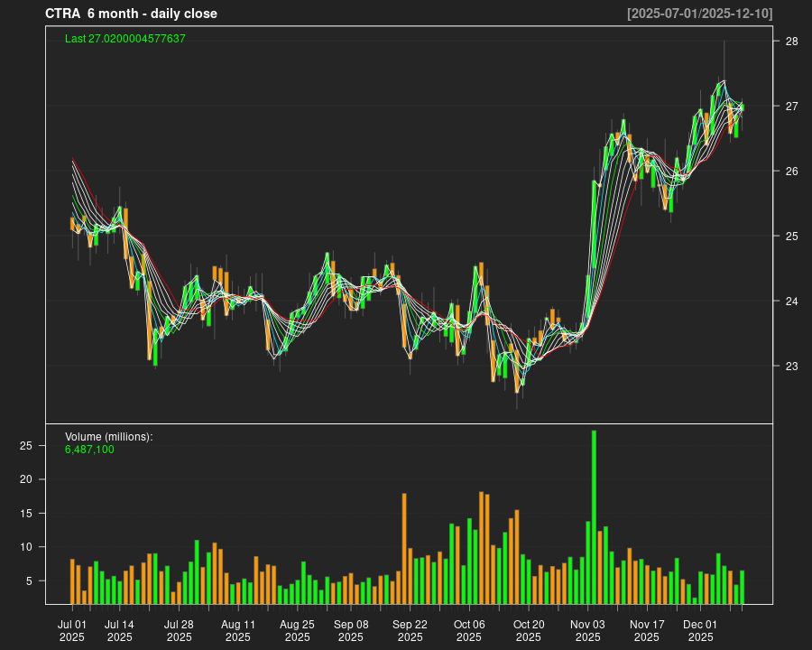Click the Jul 28 2025 date label
Screen dimensions: 812x650
(x=179, y=630)
